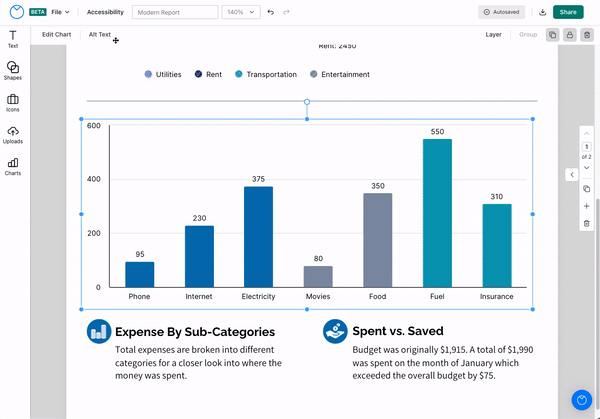Add a new page with plus icon
The width and height of the screenshot is (600, 419).
click(x=587, y=206)
